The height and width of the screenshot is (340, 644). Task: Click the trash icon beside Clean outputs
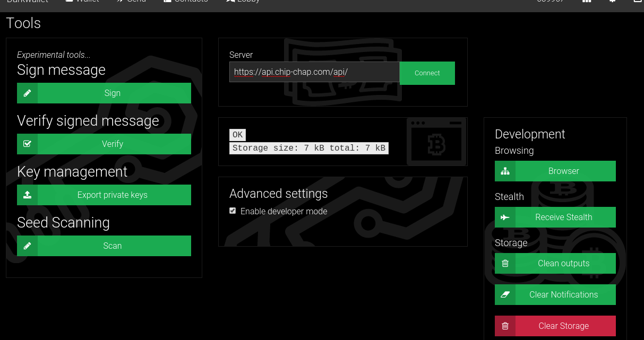pyautogui.click(x=505, y=264)
